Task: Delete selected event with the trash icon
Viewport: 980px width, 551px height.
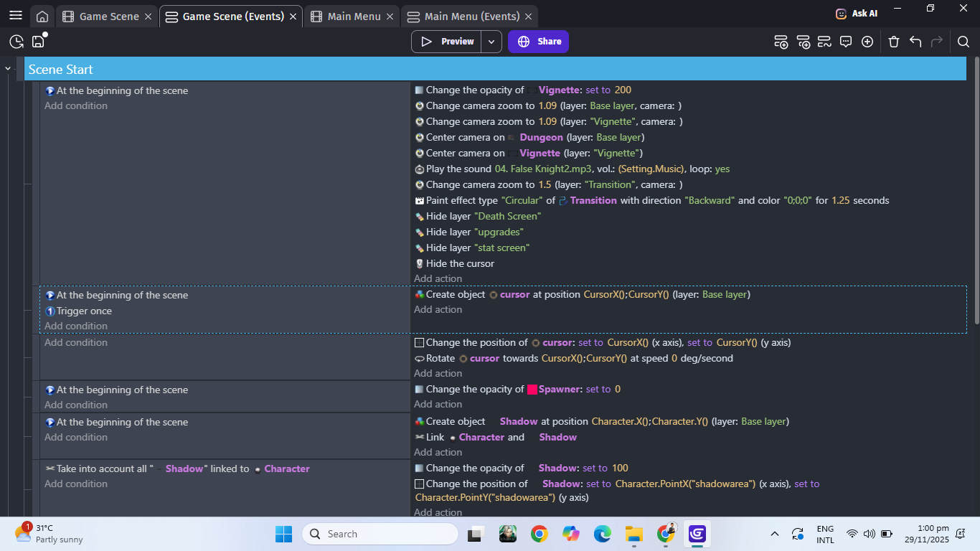Action: tap(894, 42)
